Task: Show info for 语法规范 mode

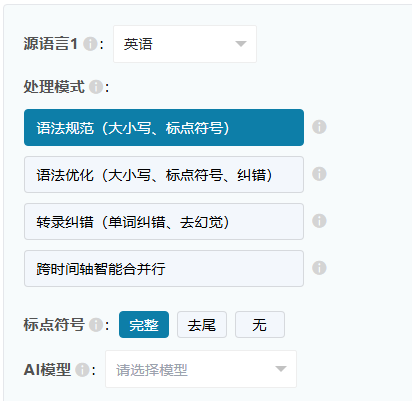Action: point(319,127)
